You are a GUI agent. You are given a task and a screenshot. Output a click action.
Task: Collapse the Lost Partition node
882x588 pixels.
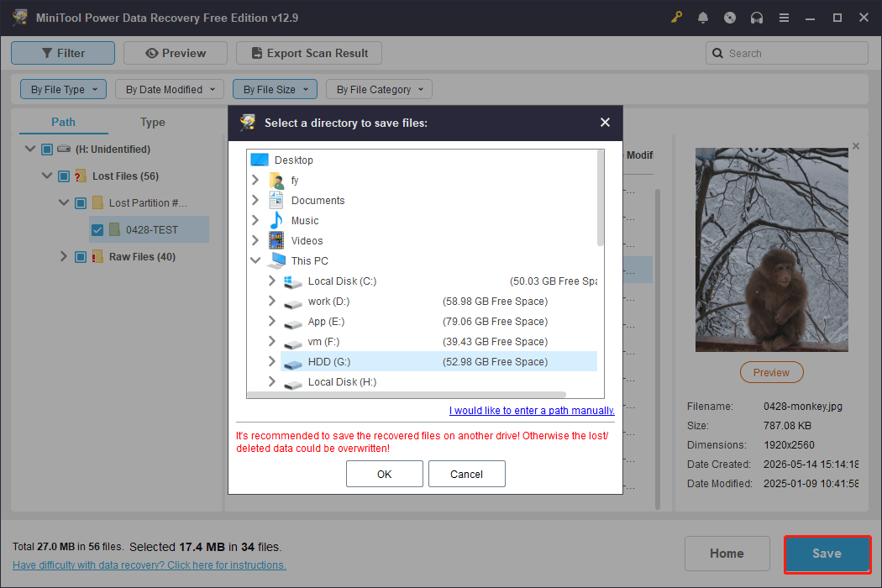click(64, 202)
